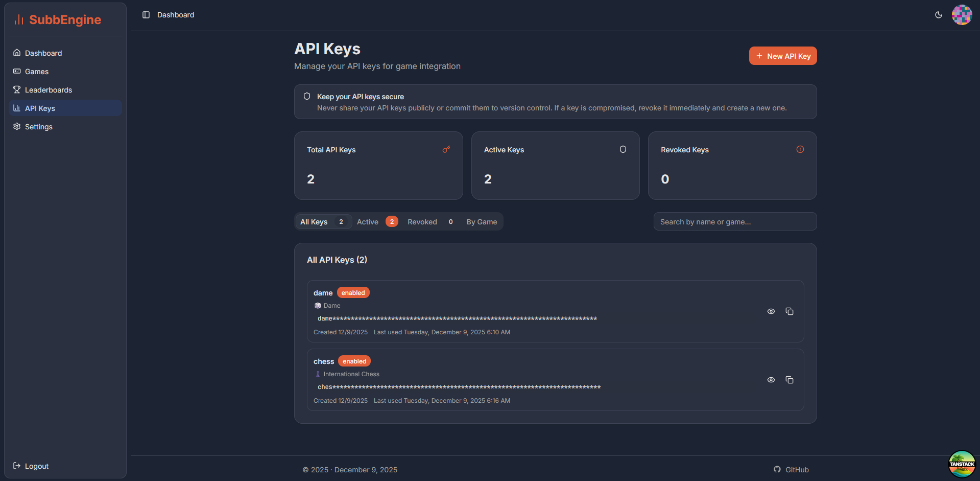Show the chess API key value
Image resolution: width=980 pixels, height=481 pixels.
pos(771,380)
